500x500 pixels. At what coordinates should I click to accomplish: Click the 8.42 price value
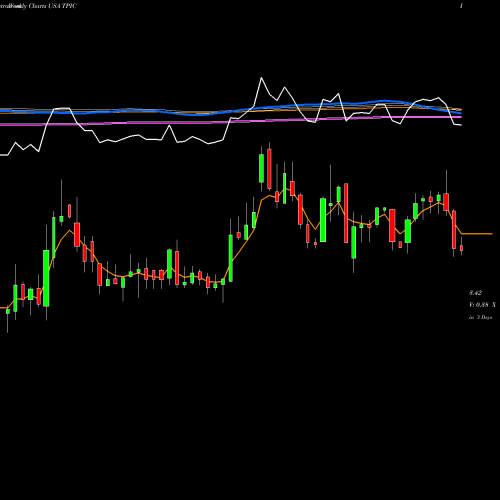point(475,293)
